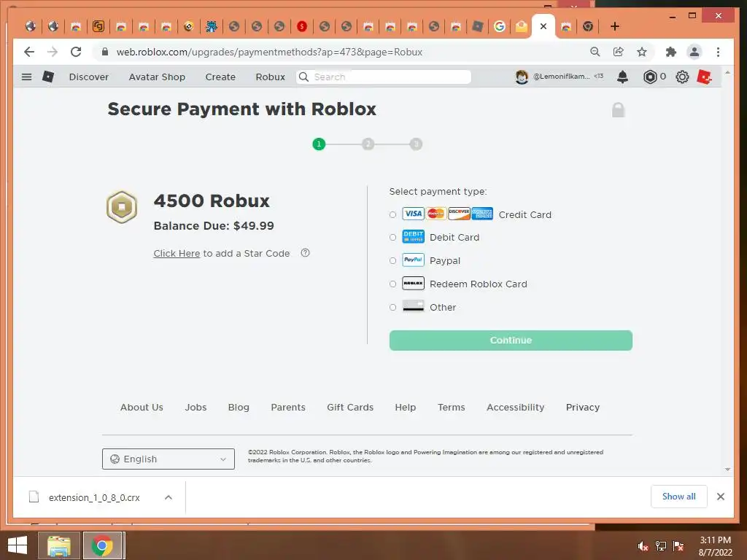
Task: Click the Chrome taskbar icon
Action: (x=102, y=545)
